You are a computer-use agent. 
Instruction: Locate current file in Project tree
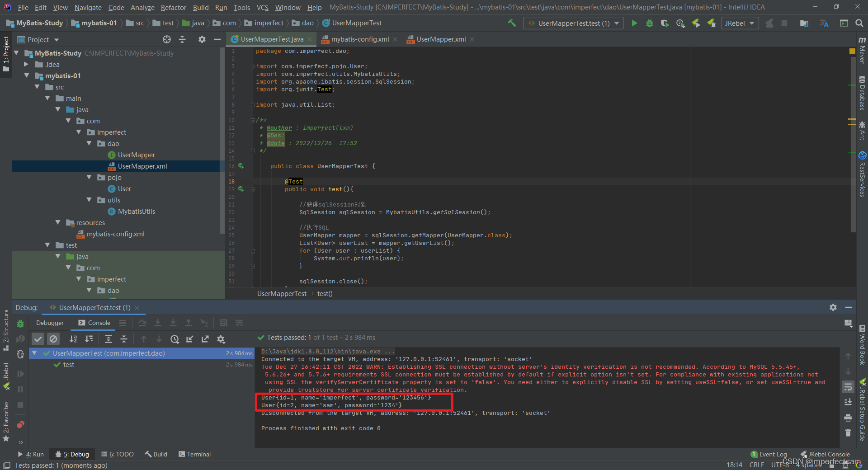click(x=167, y=39)
